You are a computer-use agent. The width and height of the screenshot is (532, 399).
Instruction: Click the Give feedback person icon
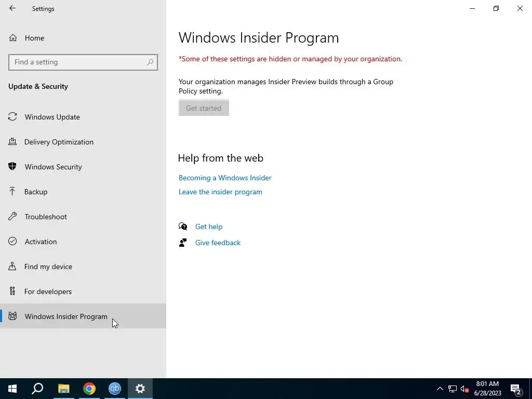pyautogui.click(x=183, y=243)
